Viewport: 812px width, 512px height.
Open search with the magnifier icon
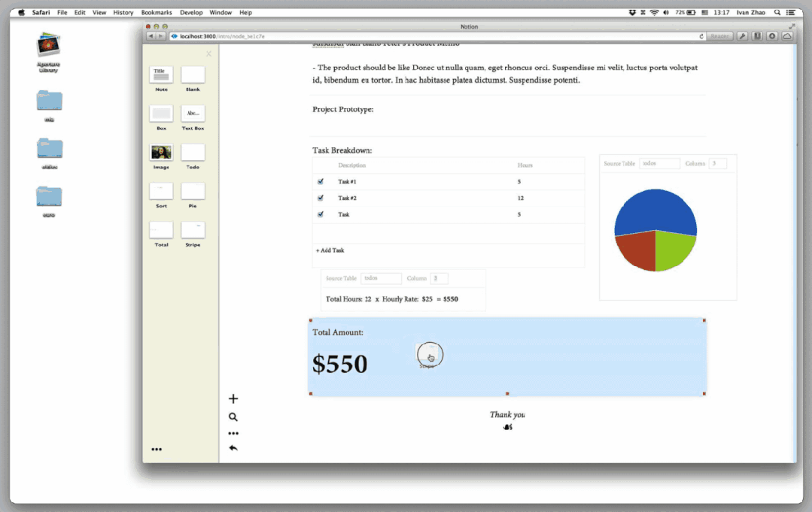233,417
